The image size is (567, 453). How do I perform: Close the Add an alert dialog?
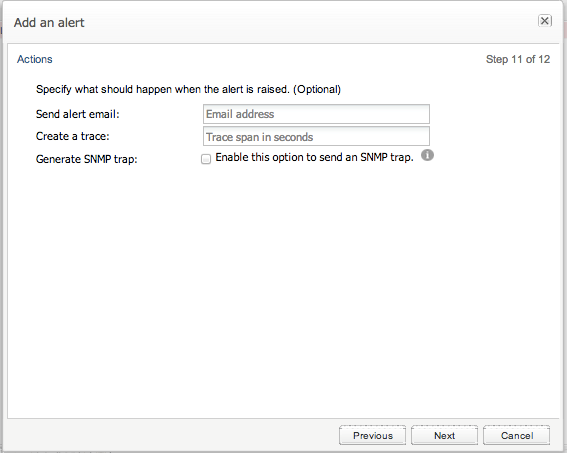pyautogui.click(x=545, y=21)
